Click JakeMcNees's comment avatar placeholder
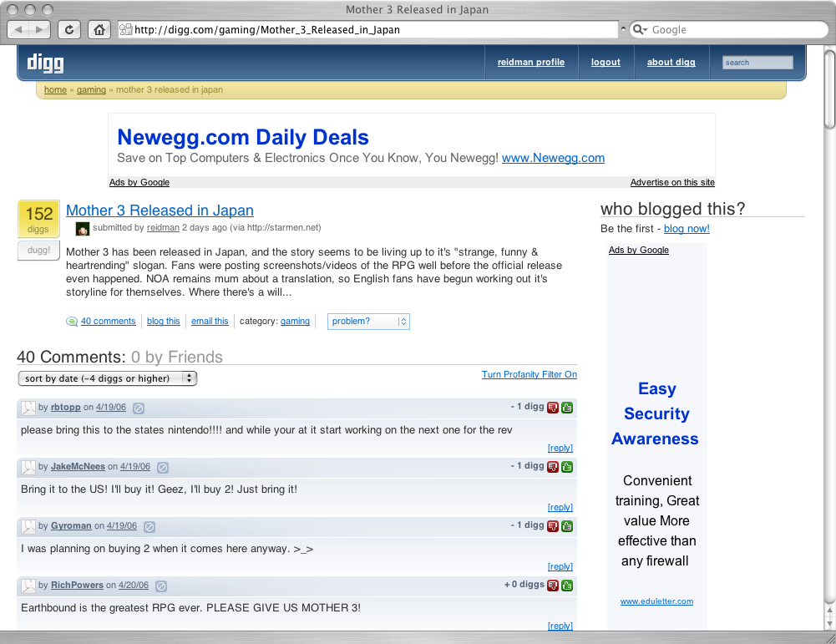 (x=28, y=468)
